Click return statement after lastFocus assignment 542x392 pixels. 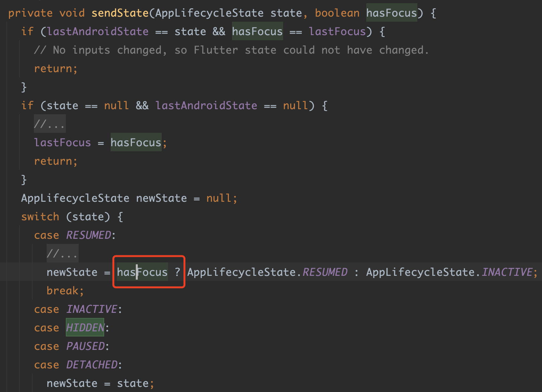[56, 161]
